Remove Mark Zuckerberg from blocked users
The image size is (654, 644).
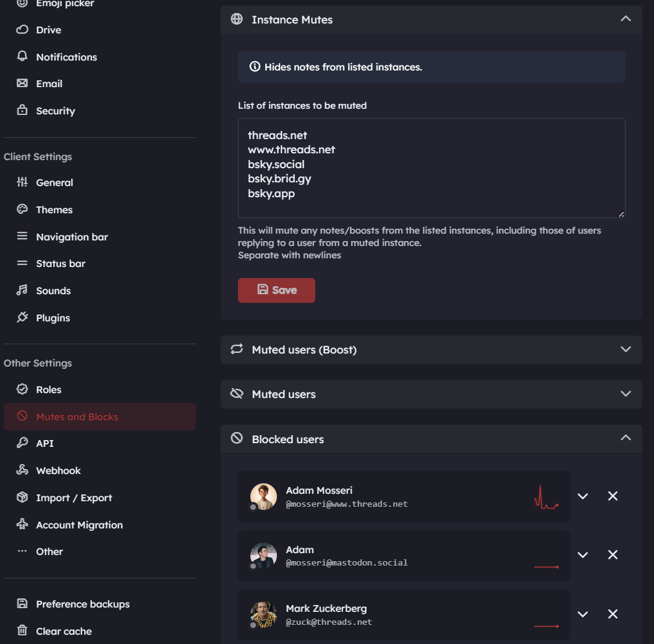[613, 614]
